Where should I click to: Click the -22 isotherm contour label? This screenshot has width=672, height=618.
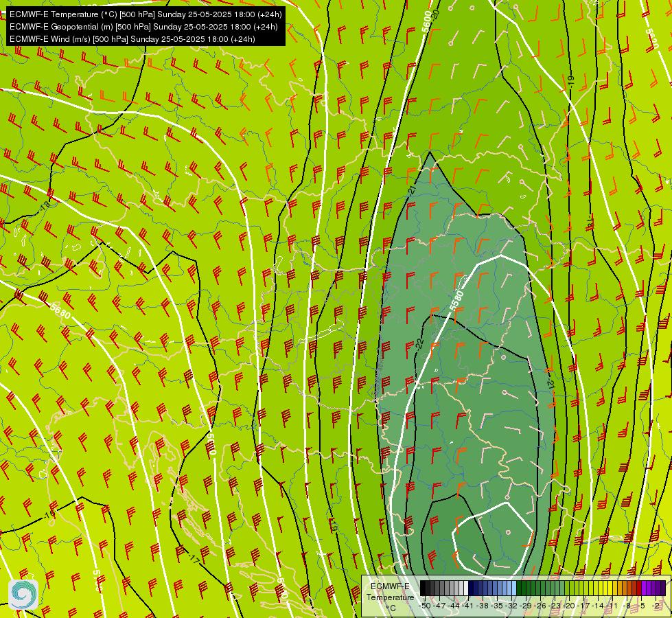pyautogui.click(x=420, y=343)
